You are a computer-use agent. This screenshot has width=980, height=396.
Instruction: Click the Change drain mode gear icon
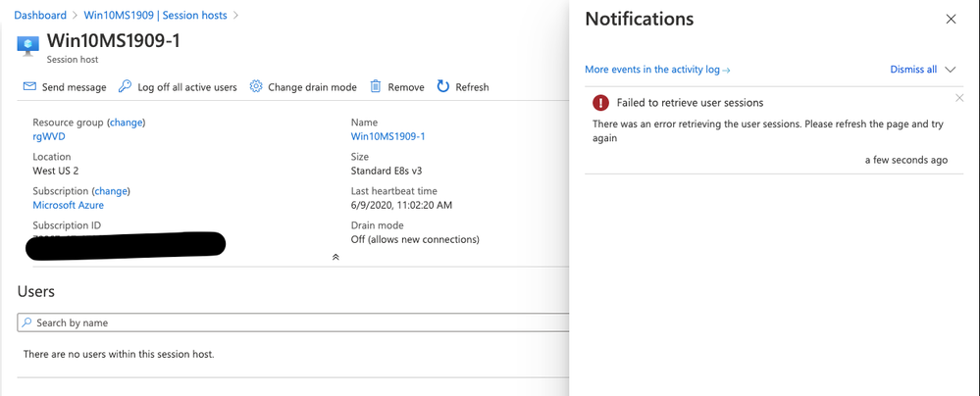pos(256,86)
